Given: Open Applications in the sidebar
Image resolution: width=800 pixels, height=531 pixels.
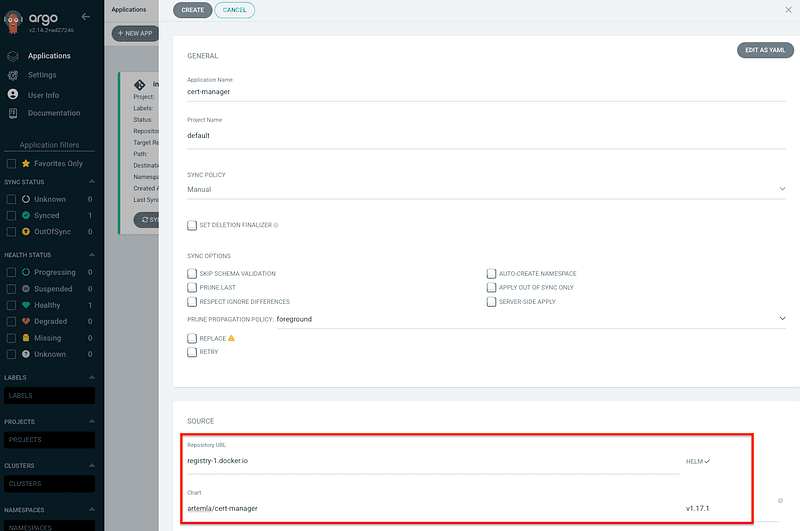Looking at the screenshot, I should point(49,56).
